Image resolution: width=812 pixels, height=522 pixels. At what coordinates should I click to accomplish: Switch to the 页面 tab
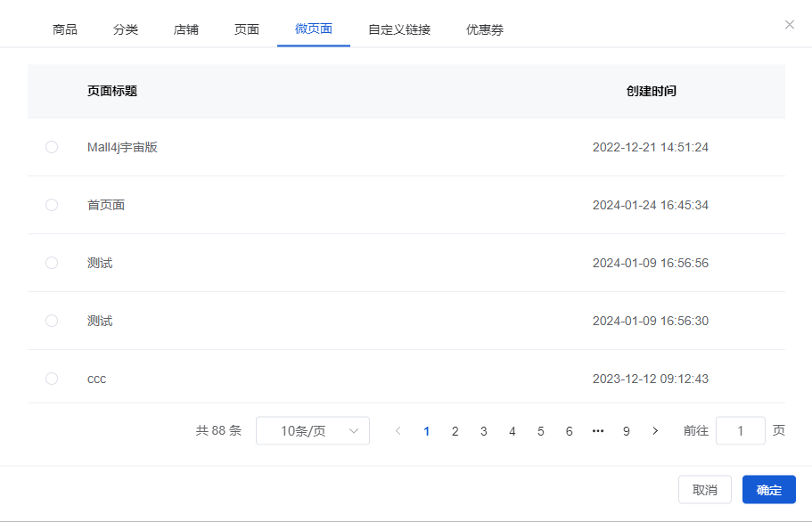click(247, 29)
